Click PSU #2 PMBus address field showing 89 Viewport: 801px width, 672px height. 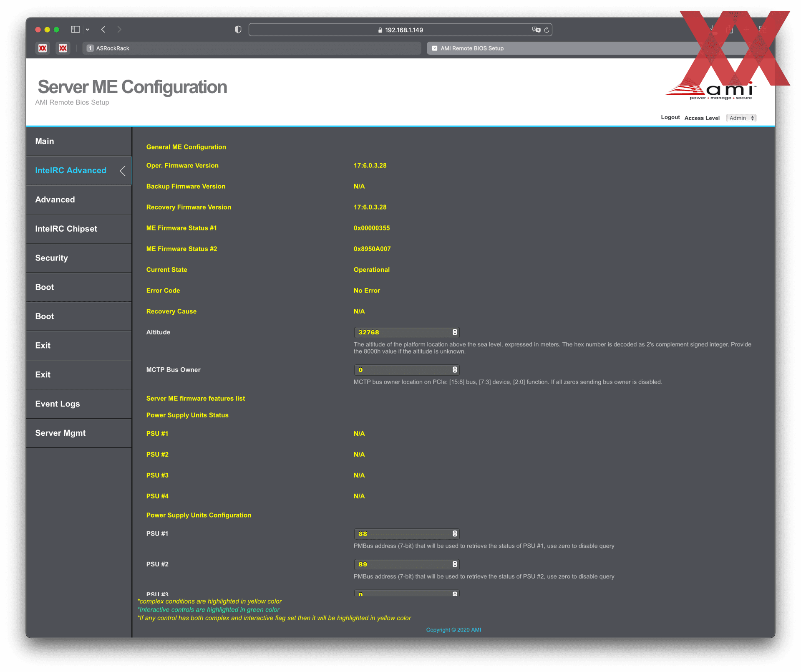(406, 564)
